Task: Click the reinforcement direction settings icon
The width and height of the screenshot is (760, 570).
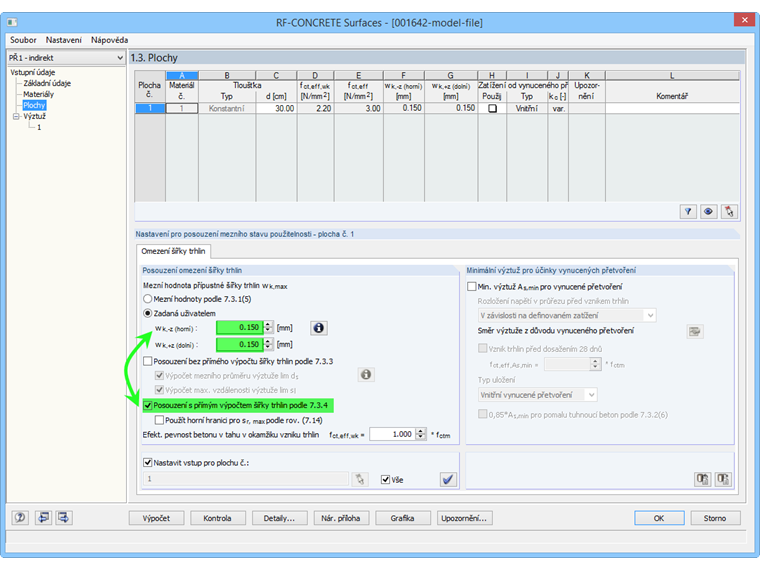Action: [x=695, y=332]
